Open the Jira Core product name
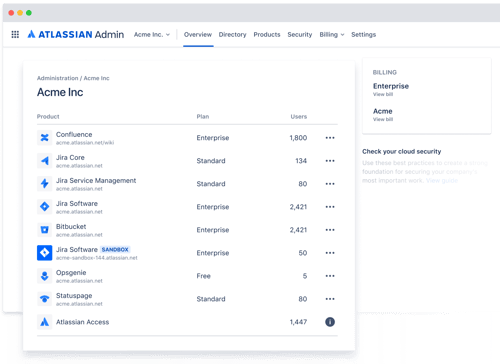This screenshot has height=364, width=500. pos(70,157)
